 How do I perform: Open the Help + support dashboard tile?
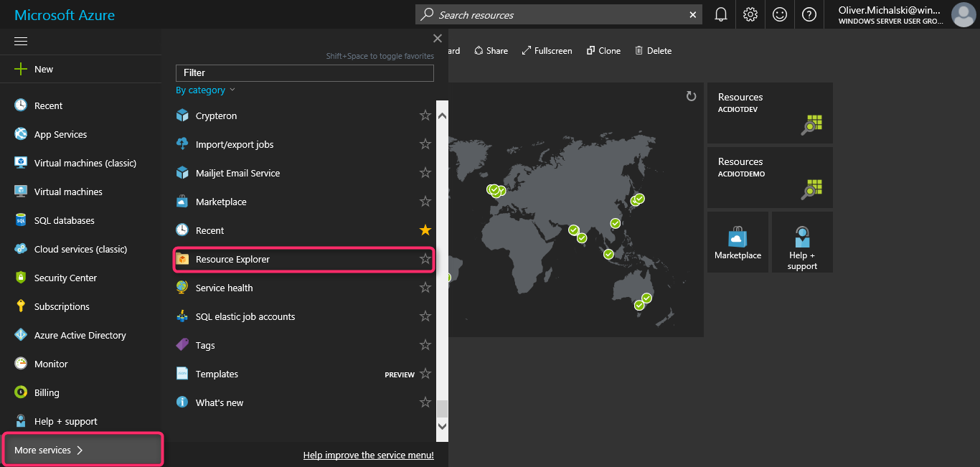(x=802, y=242)
